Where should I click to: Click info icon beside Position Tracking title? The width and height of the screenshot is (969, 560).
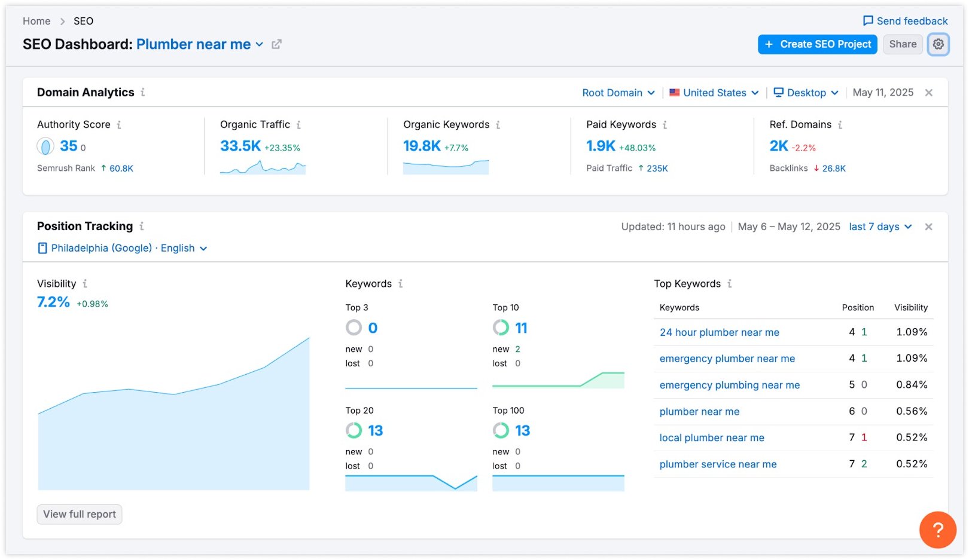(x=142, y=227)
